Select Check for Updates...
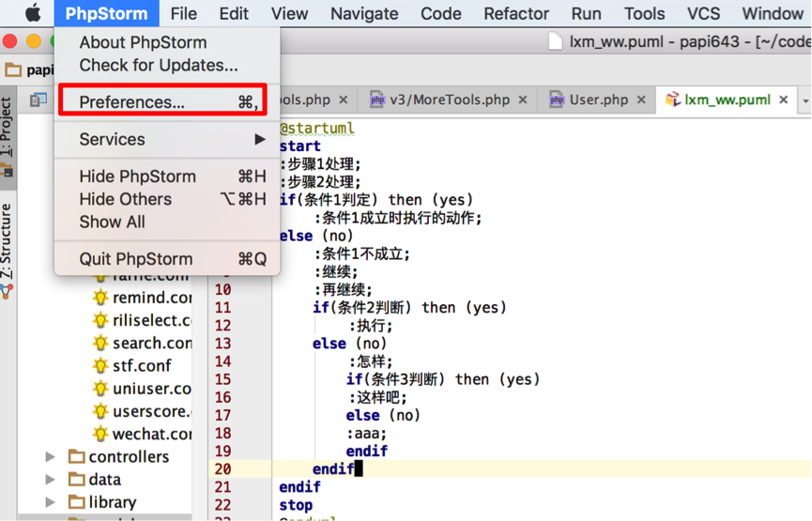This screenshot has width=812, height=521. (167, 66)
